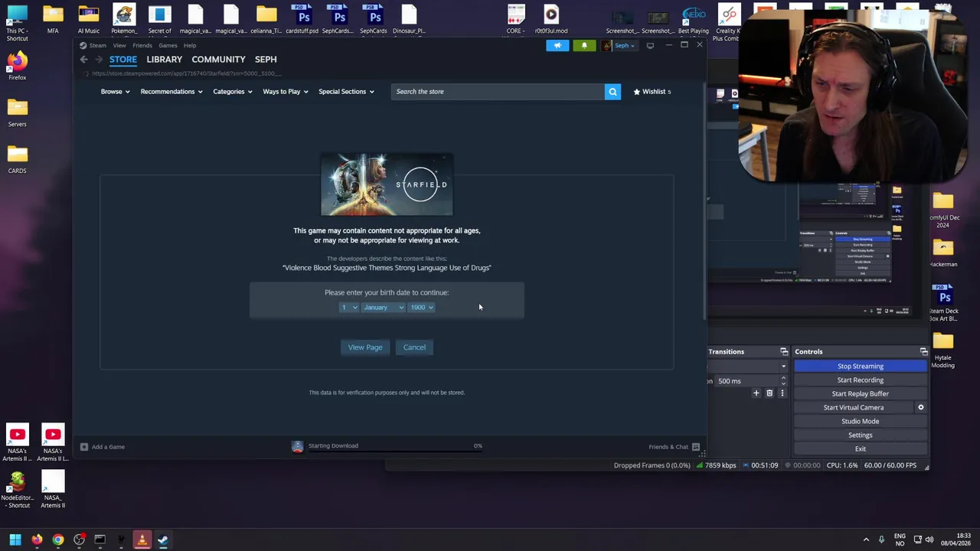Open the birth day dropdown
980x551 pixels.
pos(348,308)
